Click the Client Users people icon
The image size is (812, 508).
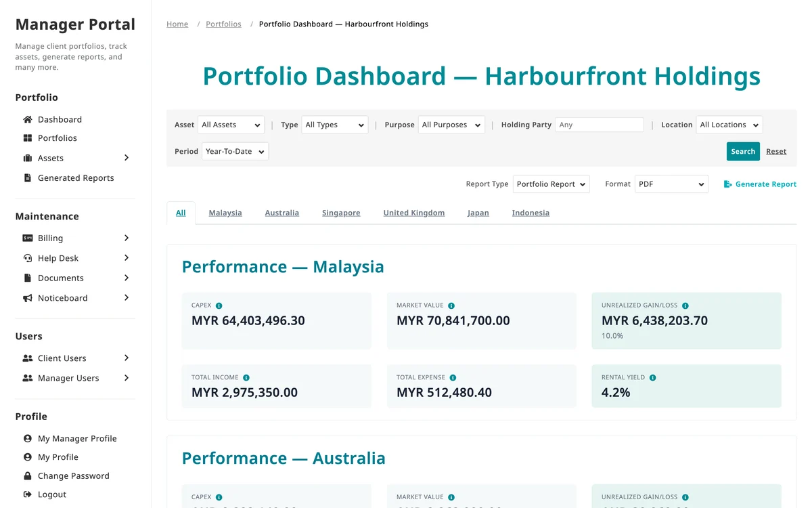tap(28, 358)
